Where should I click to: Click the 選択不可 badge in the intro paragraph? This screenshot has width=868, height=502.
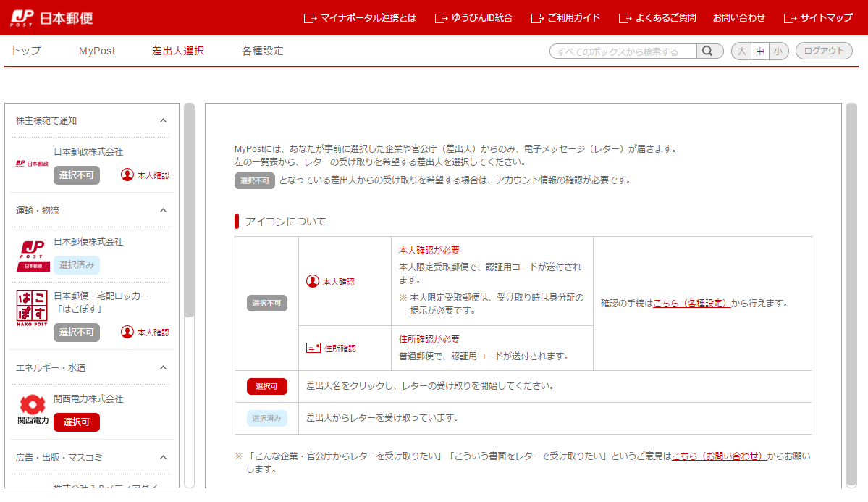[255, 180]
